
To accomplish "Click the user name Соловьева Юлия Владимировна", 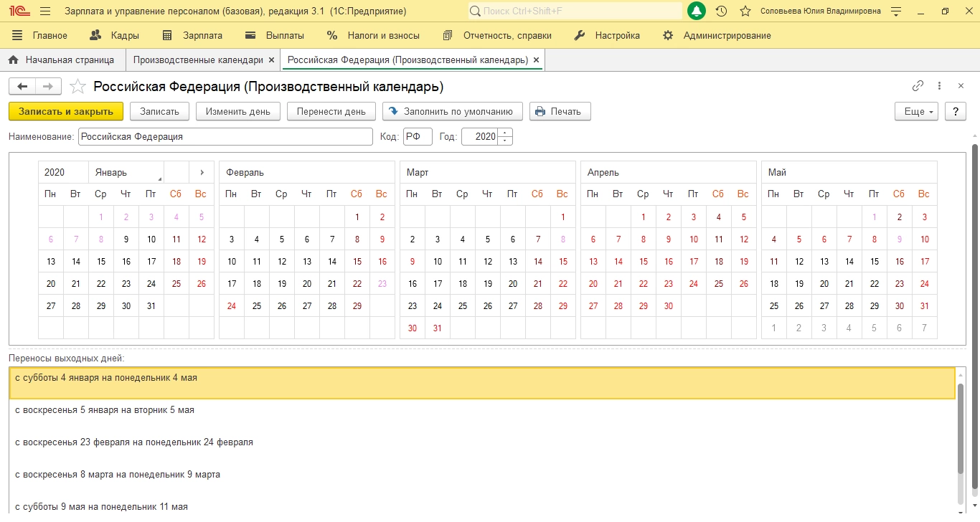I will coord(820,11).
